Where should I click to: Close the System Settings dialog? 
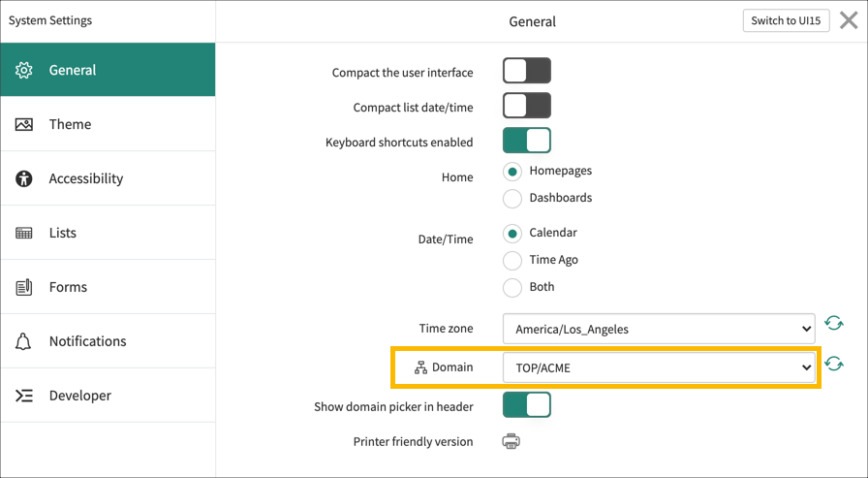(849, 20)
